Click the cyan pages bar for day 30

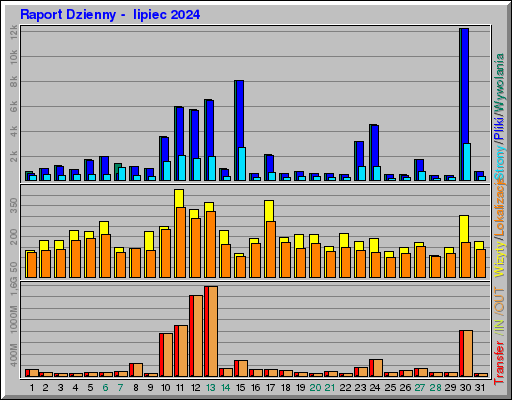(467, 162)
